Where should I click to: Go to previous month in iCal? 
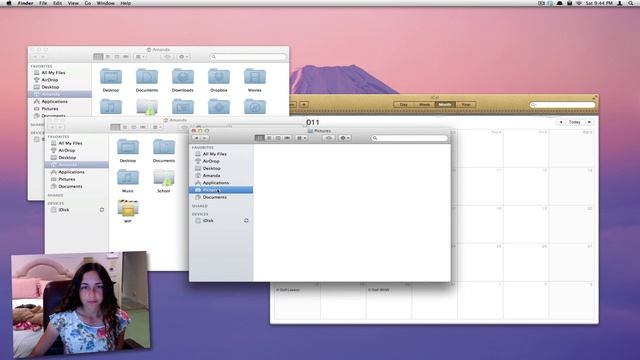pyautogui.click(x=561, y=122)
